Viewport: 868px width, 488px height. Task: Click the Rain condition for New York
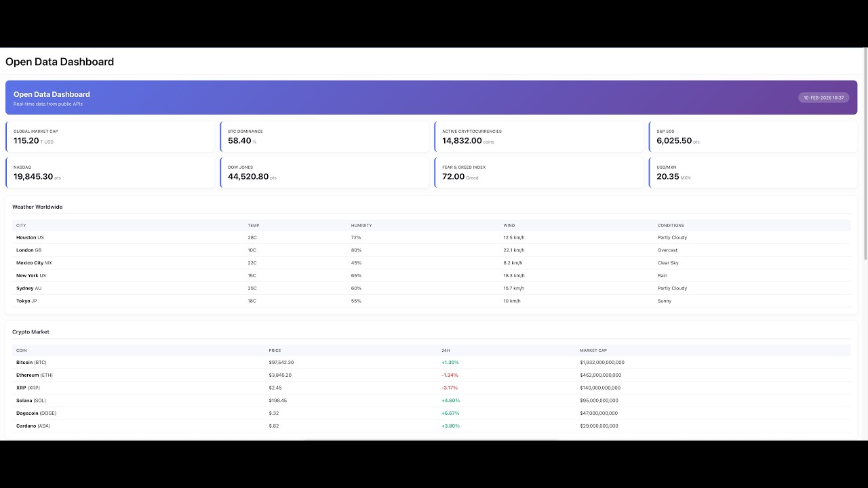coord(663,276)
